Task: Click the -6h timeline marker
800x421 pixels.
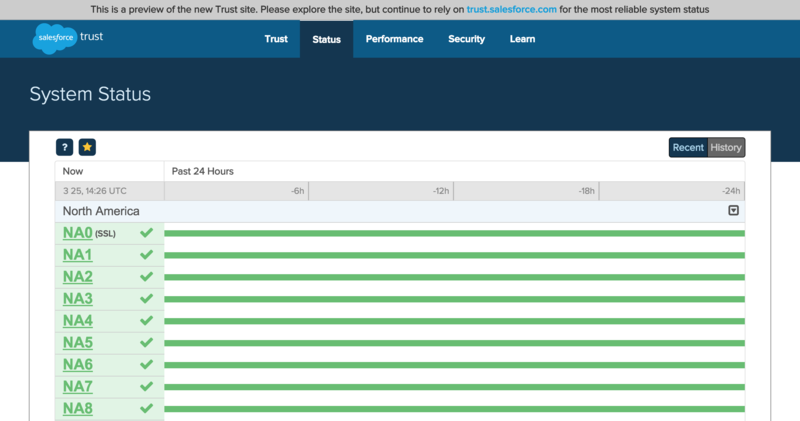Action: pyautogui.click(x=297, y=191)
